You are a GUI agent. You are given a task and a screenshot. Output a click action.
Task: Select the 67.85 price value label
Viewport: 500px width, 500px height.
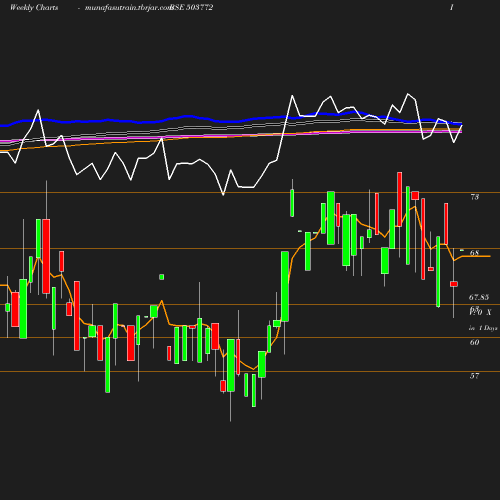pyautogui.click(x=479, y=297)
